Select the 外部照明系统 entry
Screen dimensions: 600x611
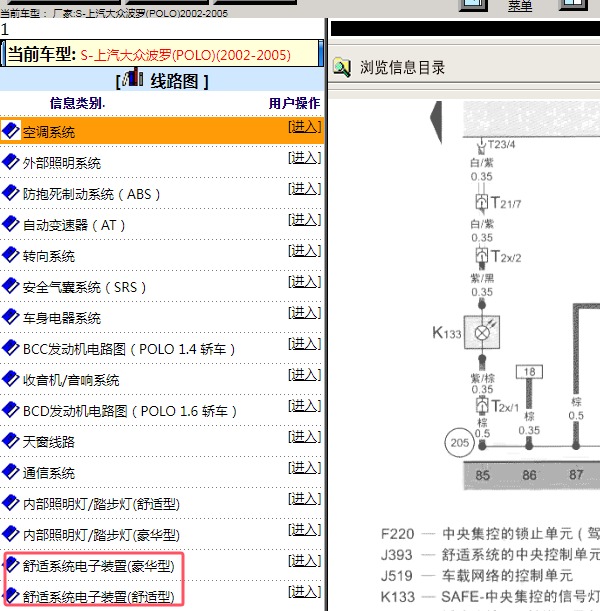(62, 163)
